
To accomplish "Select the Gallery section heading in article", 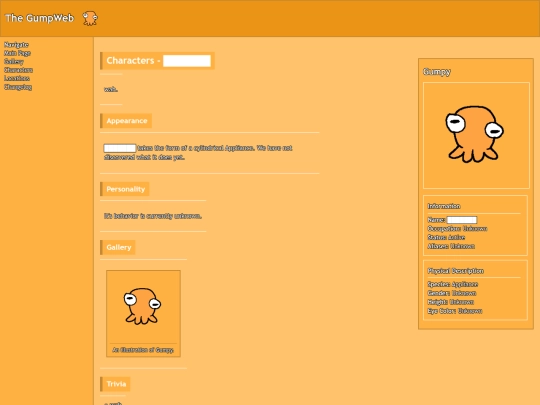I will (x=118, y=247).
